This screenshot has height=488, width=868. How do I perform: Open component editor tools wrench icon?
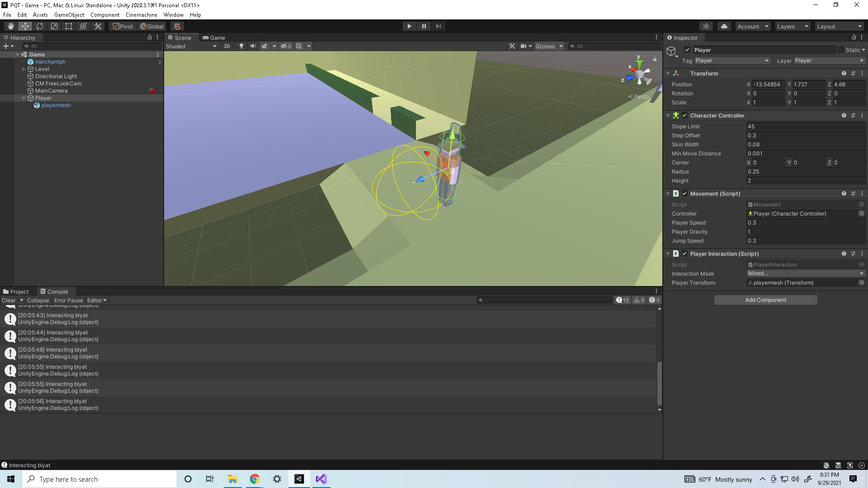512,46
